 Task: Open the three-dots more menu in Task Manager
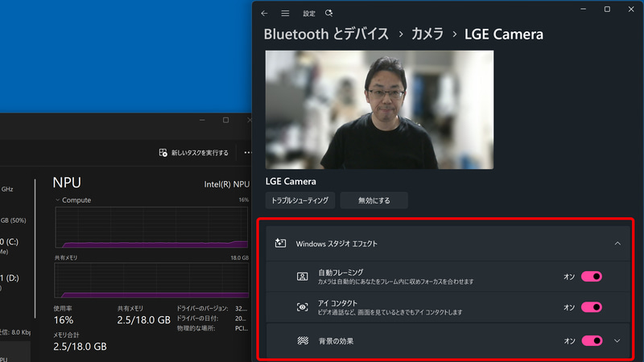248,153
